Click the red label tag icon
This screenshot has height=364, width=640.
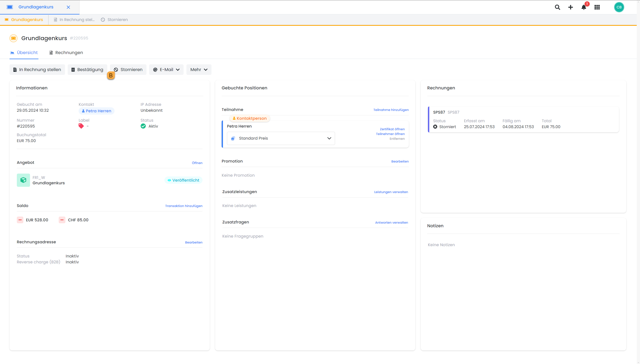(81, 126)
